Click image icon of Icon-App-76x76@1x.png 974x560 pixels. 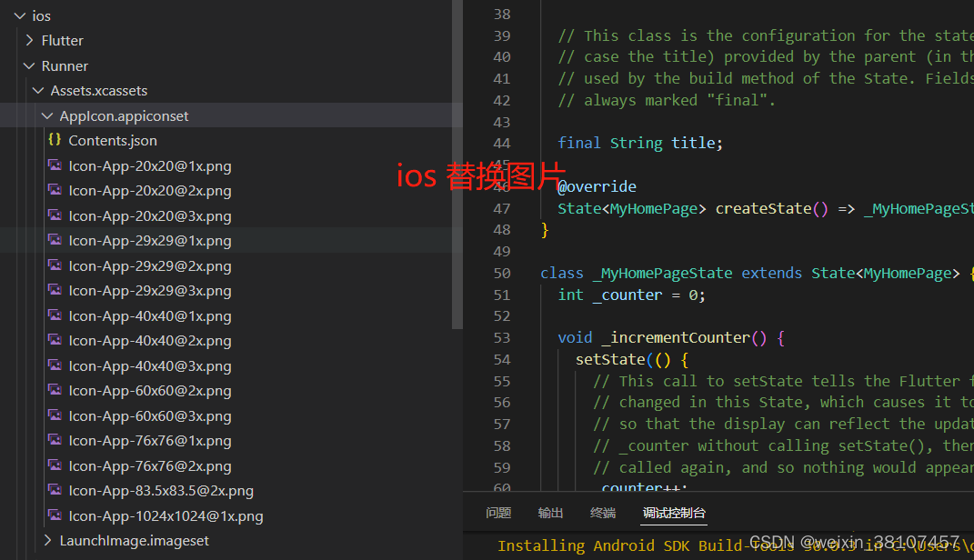55,440
